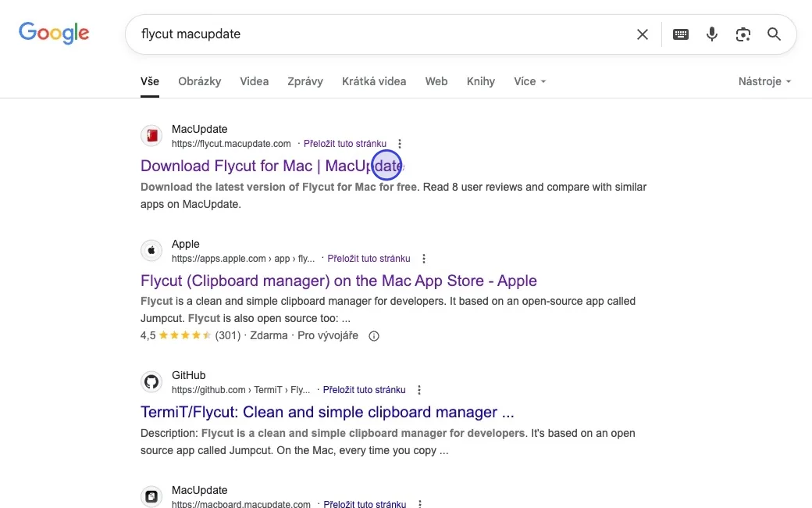Click the MacUpdate red favicon of first result
812x508 pixels.
(x=151, y=136)
